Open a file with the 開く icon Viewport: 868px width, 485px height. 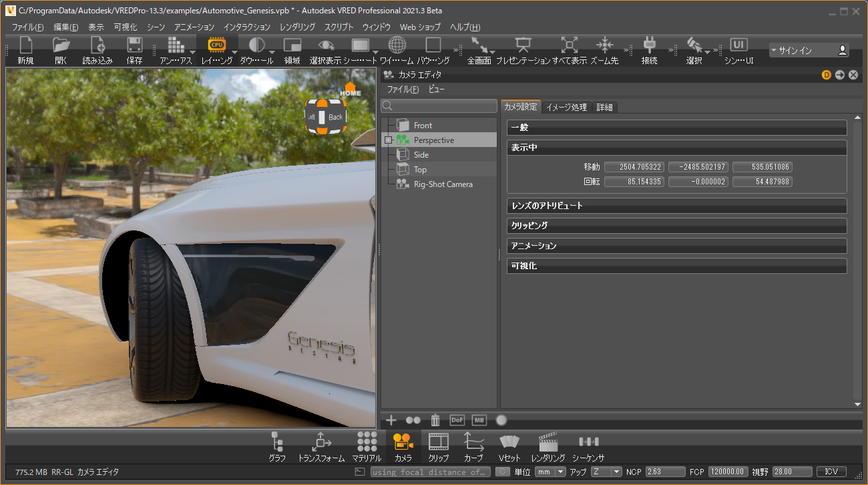[61, 45]
